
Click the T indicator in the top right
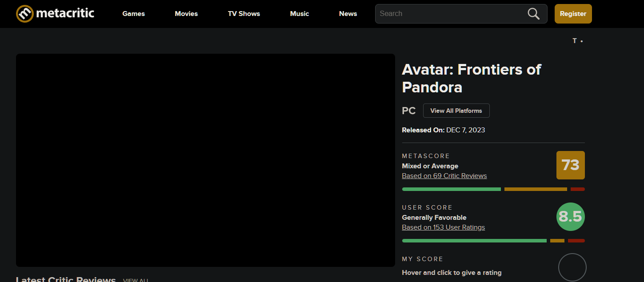coord(575,41)
